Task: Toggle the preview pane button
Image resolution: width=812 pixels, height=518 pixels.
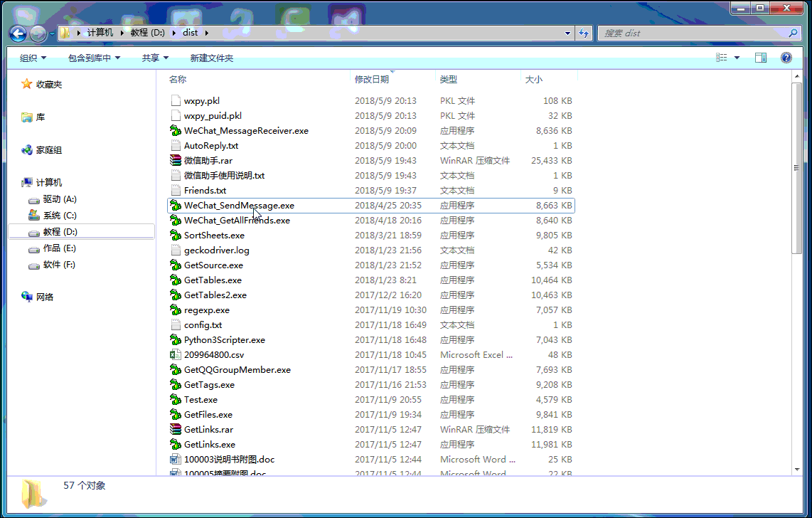Action: point(761,58)
